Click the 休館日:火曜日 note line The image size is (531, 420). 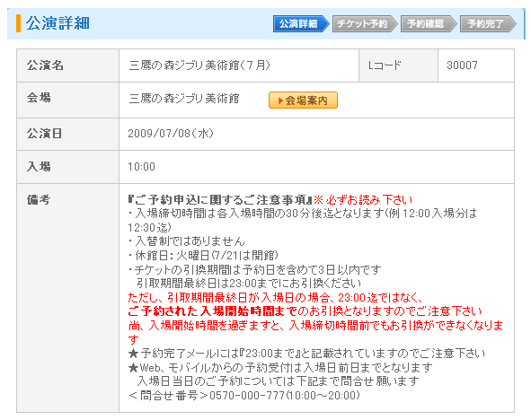203,255
